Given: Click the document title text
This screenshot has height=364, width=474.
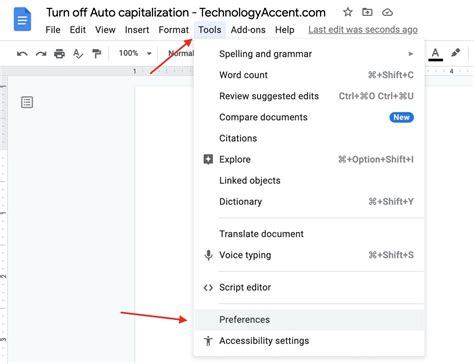Looking at the screenshot, I should 186,13.
